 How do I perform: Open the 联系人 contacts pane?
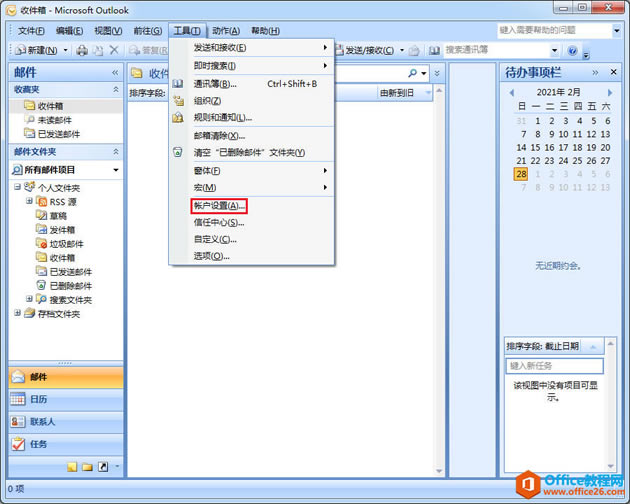pyautogui.click(x=65, y=422)
